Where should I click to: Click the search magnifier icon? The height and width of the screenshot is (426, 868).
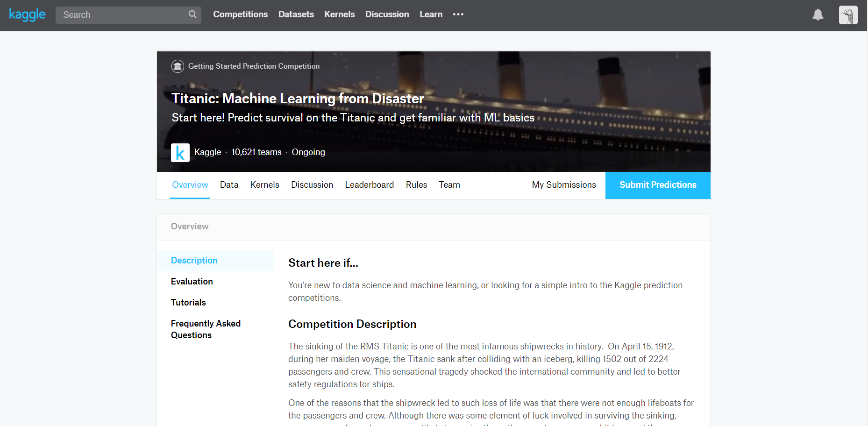click(x=192, y=14)
